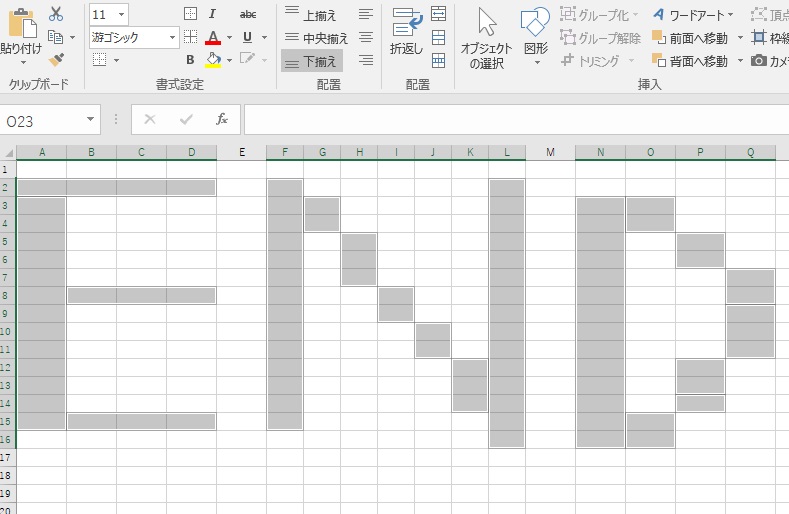The image size is (789, 514).
Task: Click the クリップボード group label
Action: coord(39,84)
